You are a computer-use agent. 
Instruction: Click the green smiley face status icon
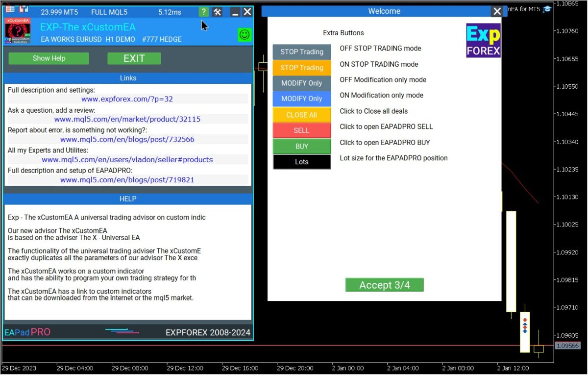[x=245, y=34]
